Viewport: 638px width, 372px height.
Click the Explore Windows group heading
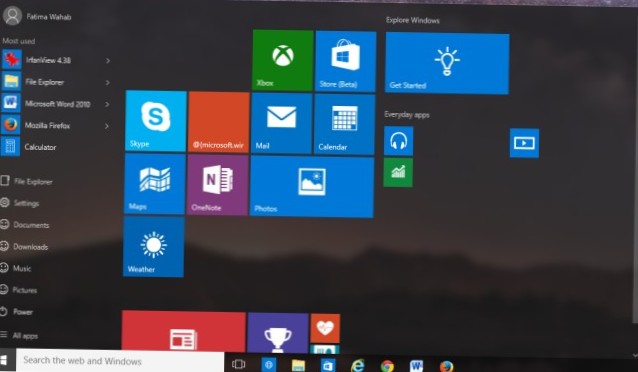[x=413, y=20]
